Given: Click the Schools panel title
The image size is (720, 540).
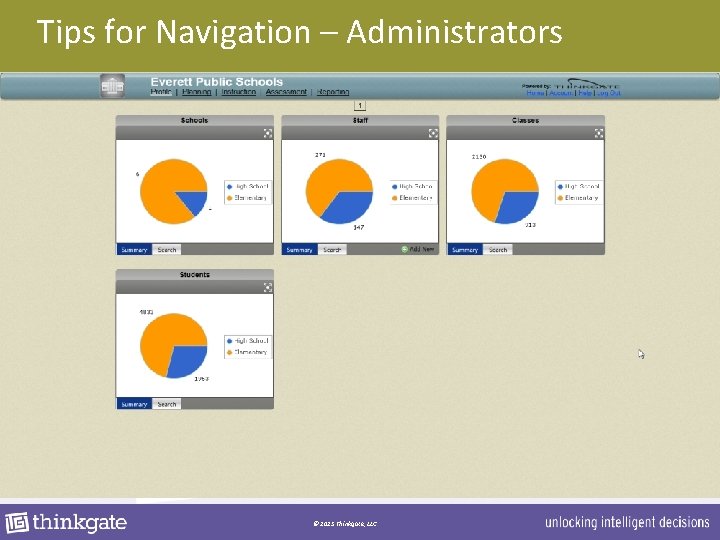Looking at the screenshot, I should pos(194,120).
